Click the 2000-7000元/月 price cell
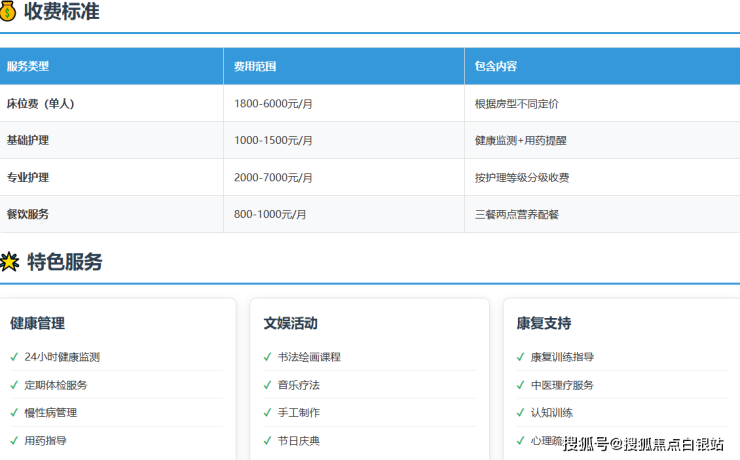740x460 pixels. tap(273, 178)
